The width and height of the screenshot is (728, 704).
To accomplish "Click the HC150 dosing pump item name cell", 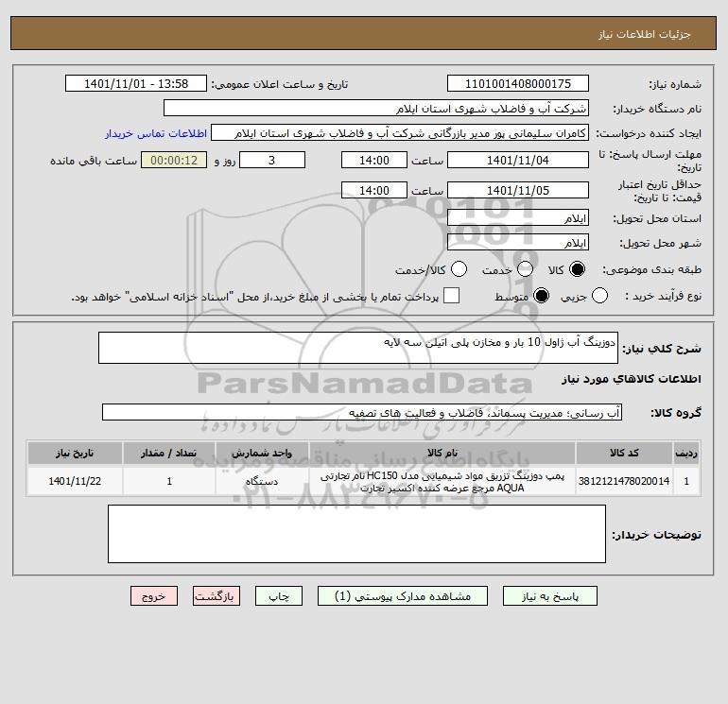I will click(x=442, y=482).
